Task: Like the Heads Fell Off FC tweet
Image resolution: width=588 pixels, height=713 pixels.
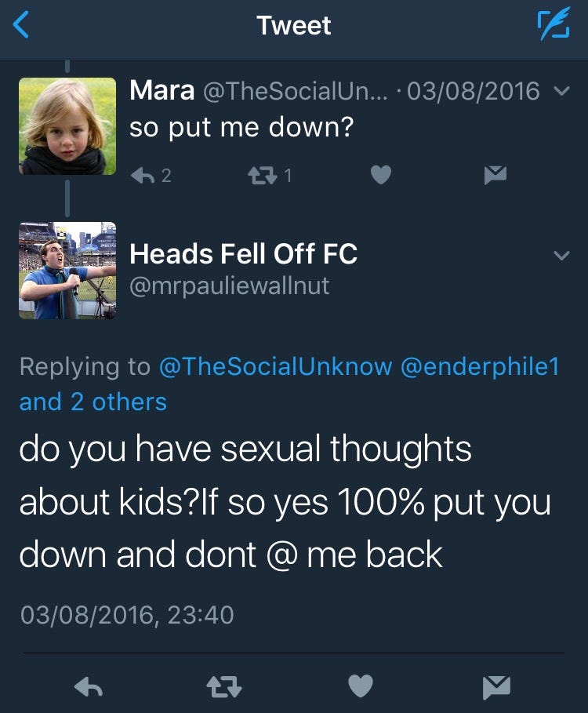Action: 361,686
